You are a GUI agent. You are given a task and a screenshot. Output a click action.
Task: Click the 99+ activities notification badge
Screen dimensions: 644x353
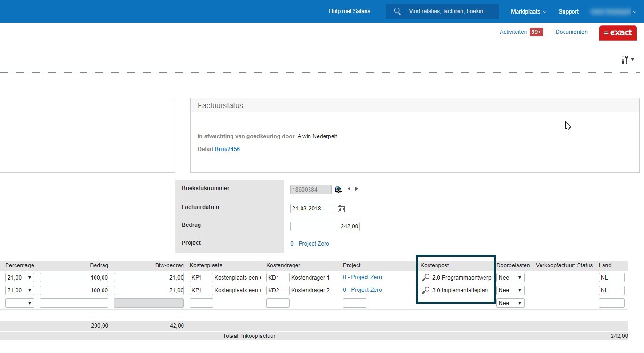[536, 32]
